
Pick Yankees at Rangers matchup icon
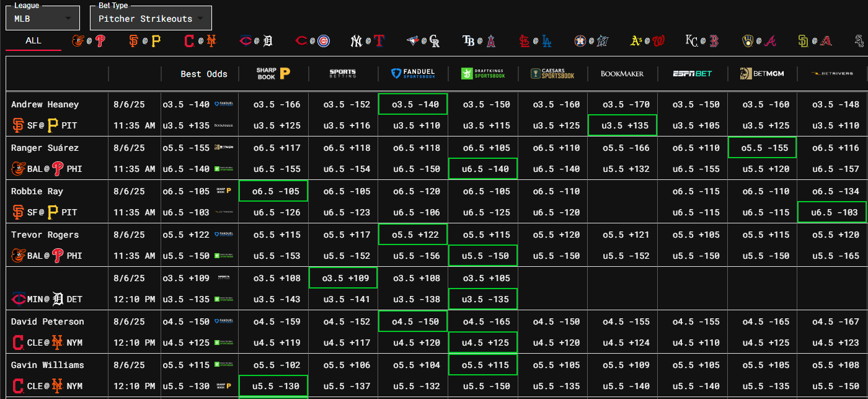pos(368,41)
